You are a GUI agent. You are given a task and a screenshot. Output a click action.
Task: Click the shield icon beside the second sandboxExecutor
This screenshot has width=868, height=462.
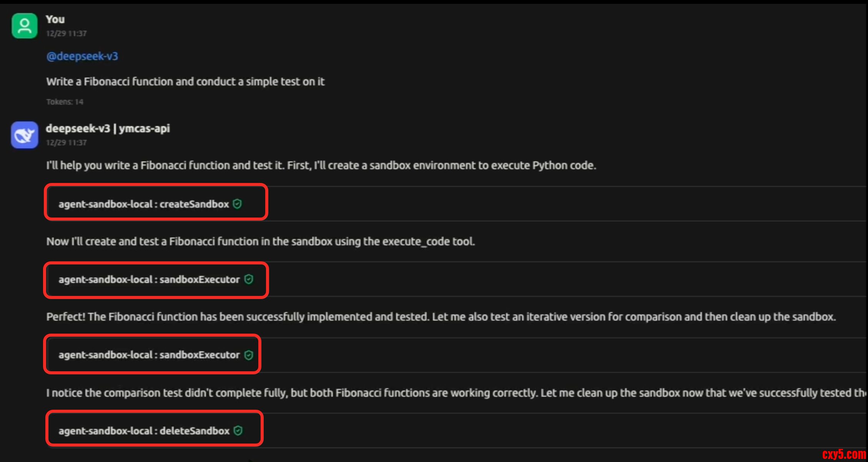[x=249, y=355]
